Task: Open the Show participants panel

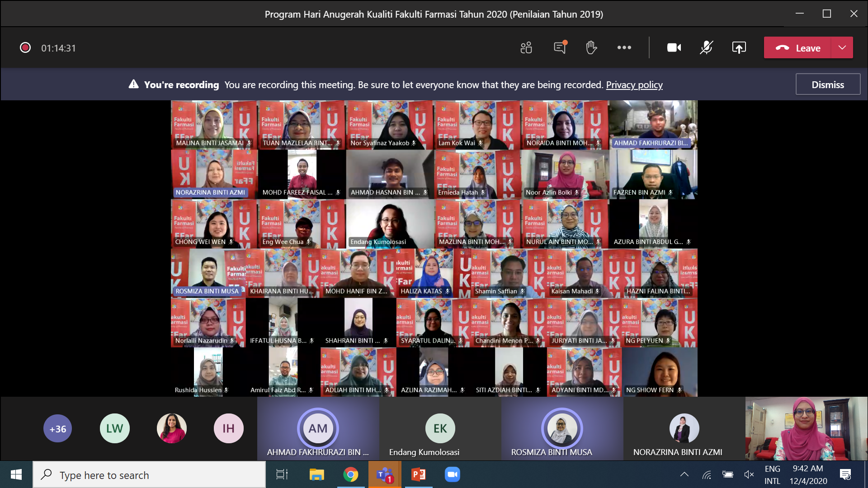Action: (x=526, y=47)
